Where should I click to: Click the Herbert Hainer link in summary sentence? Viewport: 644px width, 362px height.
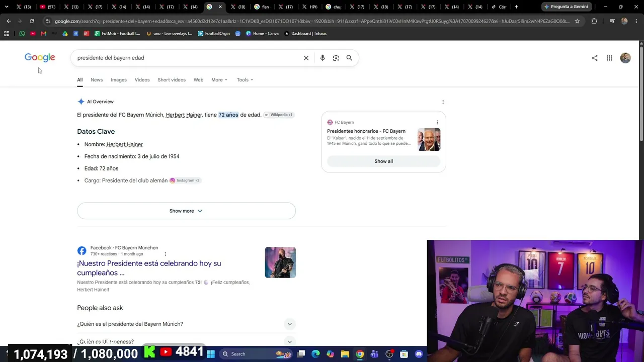click(184, 115)
